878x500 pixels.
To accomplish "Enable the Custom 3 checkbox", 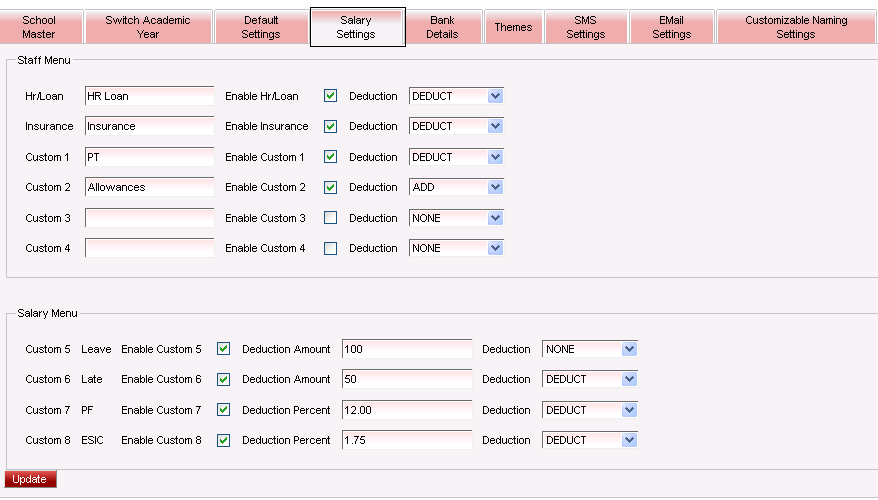I will pyautogui.click(x=331, y=218).
